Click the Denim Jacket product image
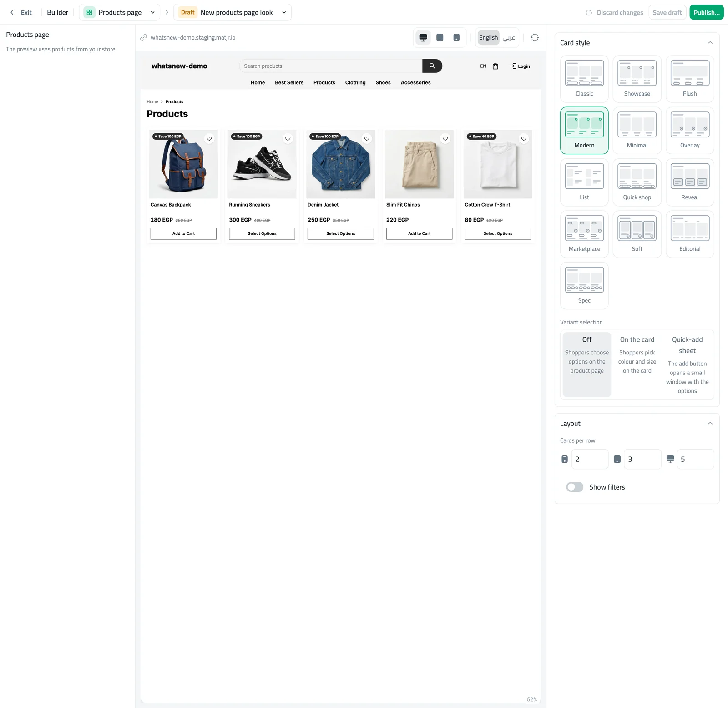Image resolution: width=728 pixels, height=708 pixels. pyautogui.click(x=341, y=164)
